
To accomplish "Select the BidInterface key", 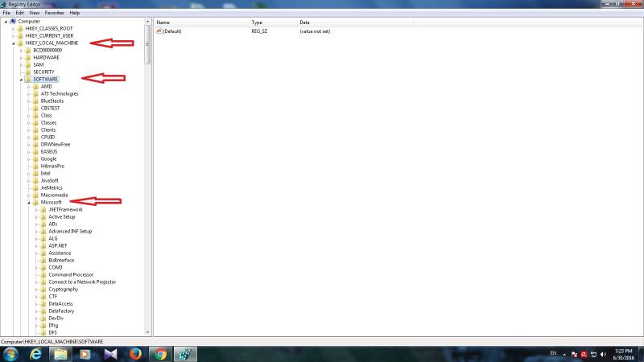I will (61, 260).
